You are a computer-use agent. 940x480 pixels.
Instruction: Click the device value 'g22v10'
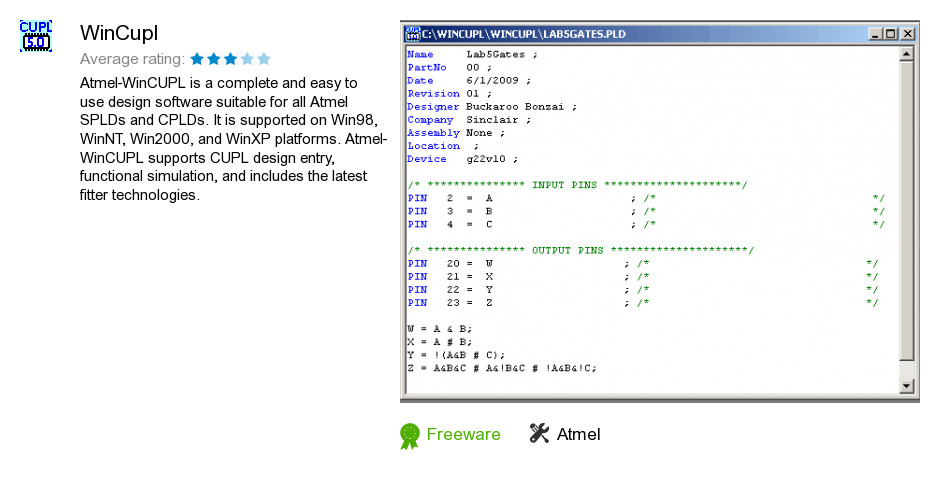[x=486, y=159]
